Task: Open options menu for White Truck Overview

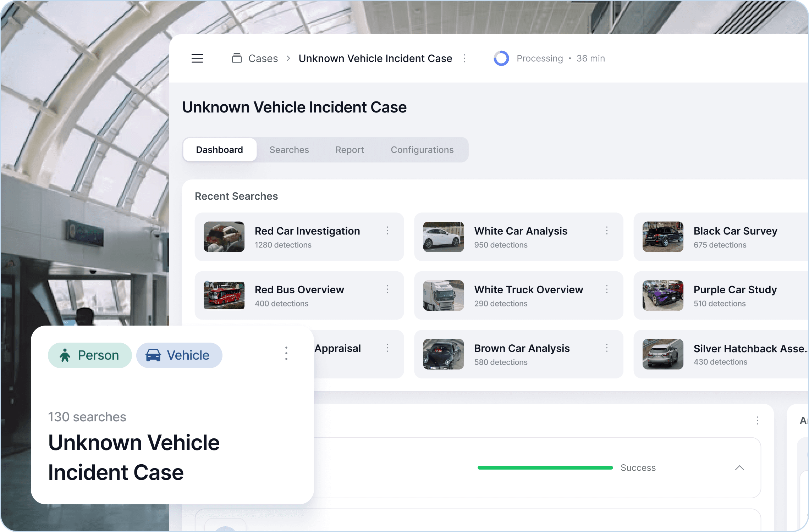Action: [607, 289]
